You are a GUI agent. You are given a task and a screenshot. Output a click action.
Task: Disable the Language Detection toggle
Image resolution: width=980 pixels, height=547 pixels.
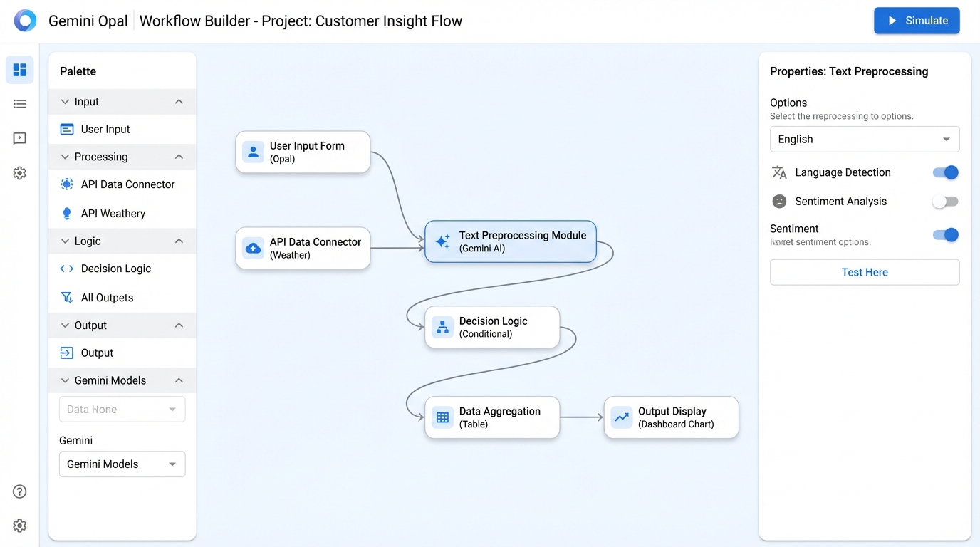pos(945,172)
